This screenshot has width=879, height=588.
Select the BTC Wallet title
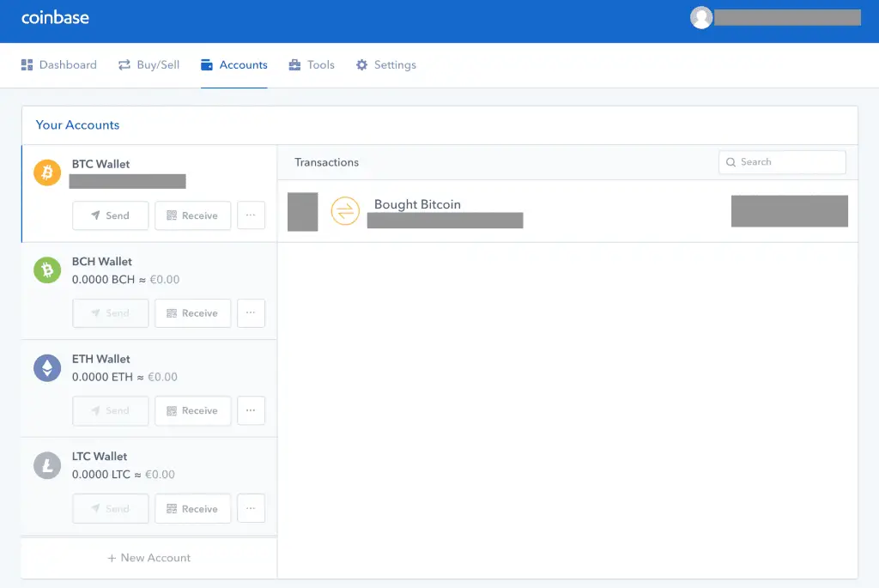(101, 164)
